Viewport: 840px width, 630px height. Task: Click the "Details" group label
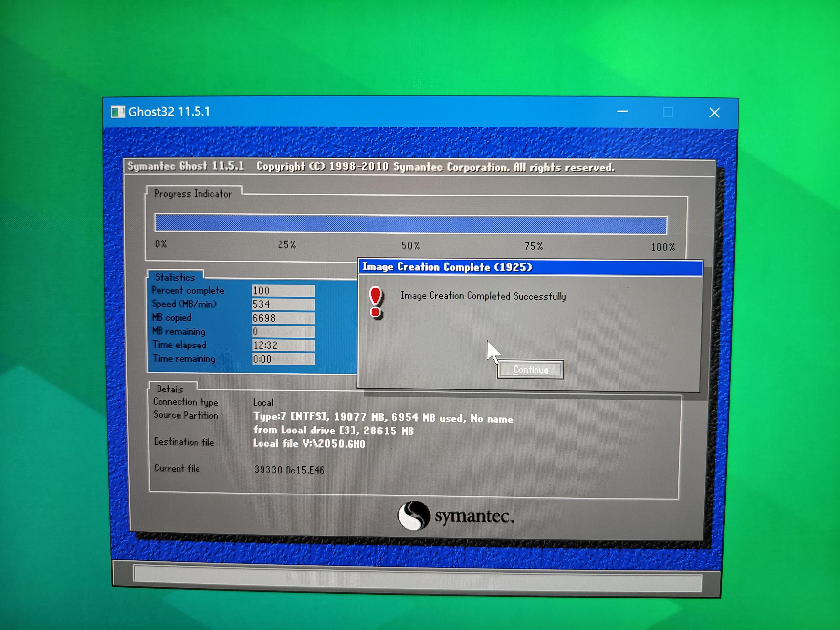pyautogui.click(x=170, y=389)
